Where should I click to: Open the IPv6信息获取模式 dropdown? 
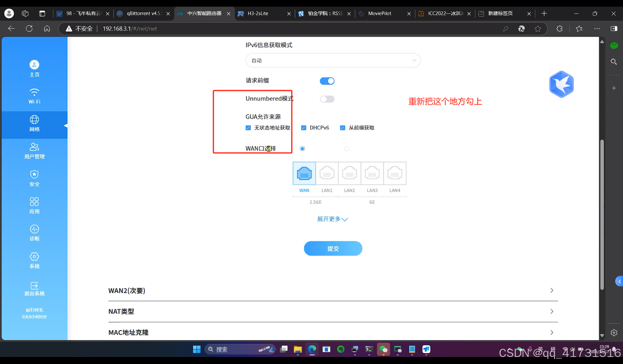(333, 60)
